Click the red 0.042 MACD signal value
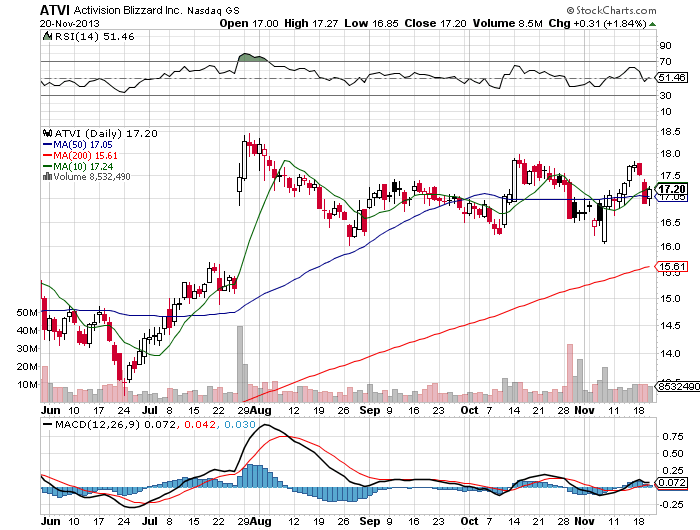Image resolution: width=700 pixels, height=530 pixels. (x=200, y=425)
